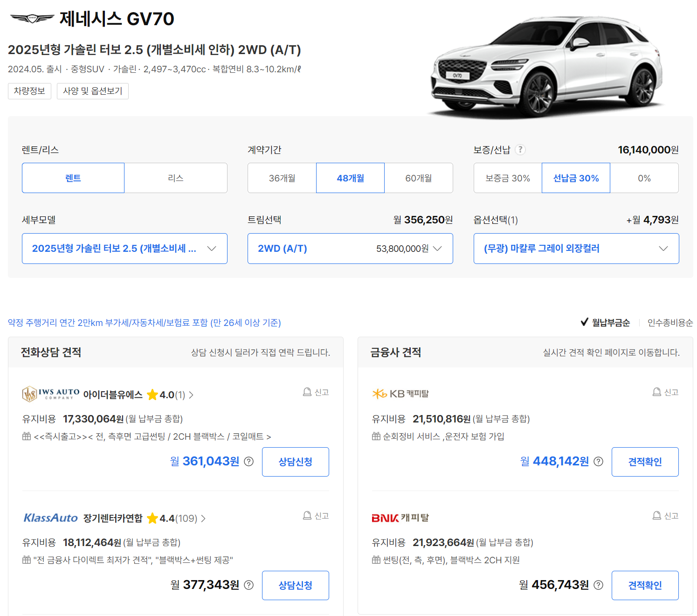Choose 36개월 contract period
This screenshot has height=616, width=697.
tap(282, 178)
